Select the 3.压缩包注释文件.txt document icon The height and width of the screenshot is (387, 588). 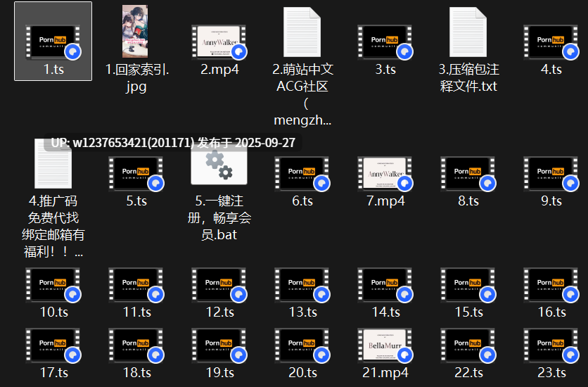(468, 32)
